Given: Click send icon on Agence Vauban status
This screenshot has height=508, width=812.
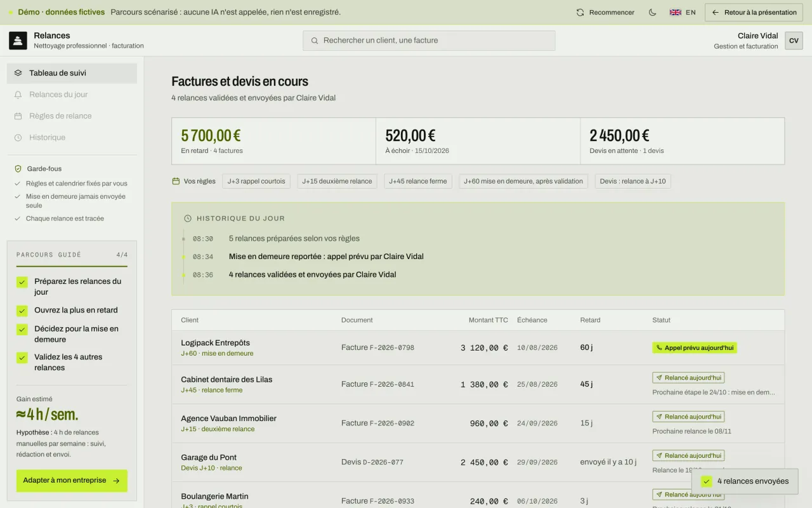Looking at the screenshot, I should click(x=659, y=417).
